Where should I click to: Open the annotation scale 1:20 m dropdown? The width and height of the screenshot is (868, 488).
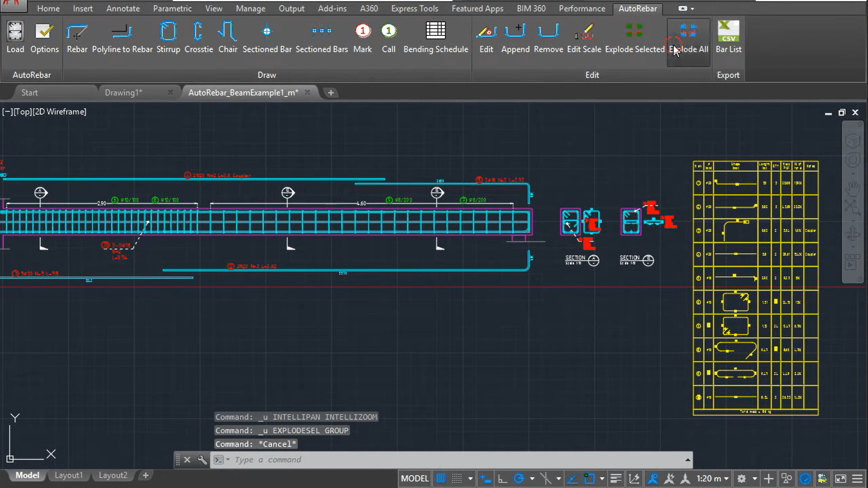[713, 479]
